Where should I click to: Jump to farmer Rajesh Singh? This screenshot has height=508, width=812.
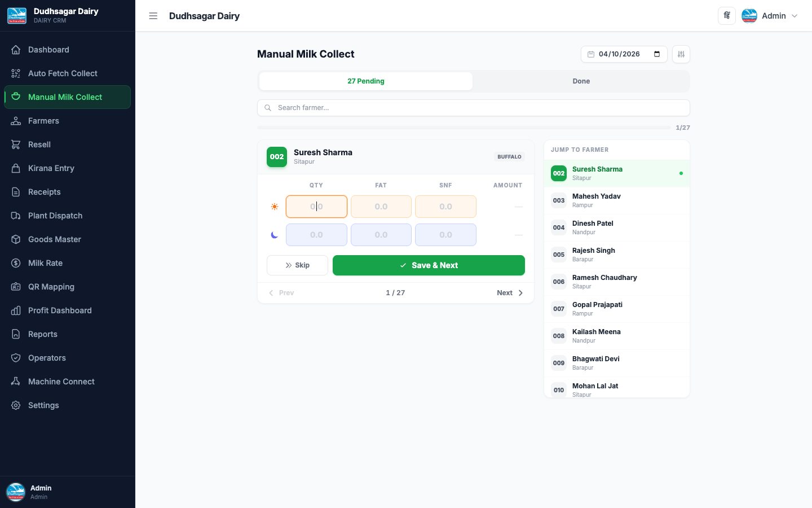pos(617,255)
